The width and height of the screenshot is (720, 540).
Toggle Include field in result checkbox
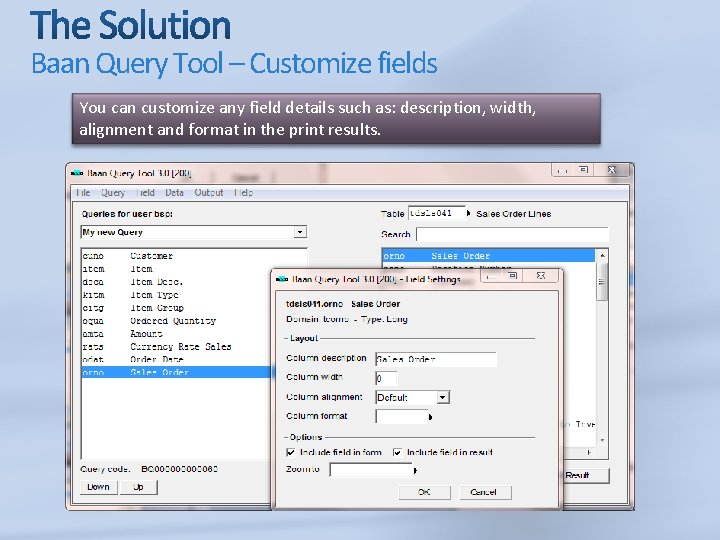pos(397,452)
